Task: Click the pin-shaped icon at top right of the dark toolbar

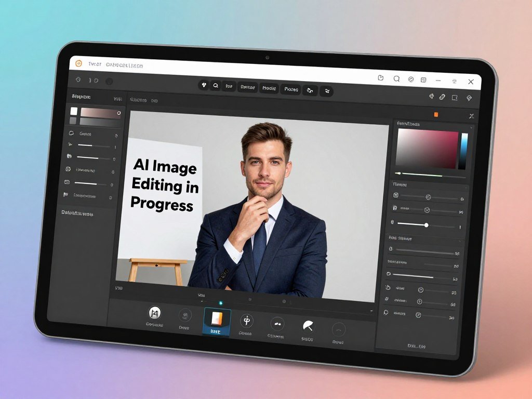Action: point(431,96)
